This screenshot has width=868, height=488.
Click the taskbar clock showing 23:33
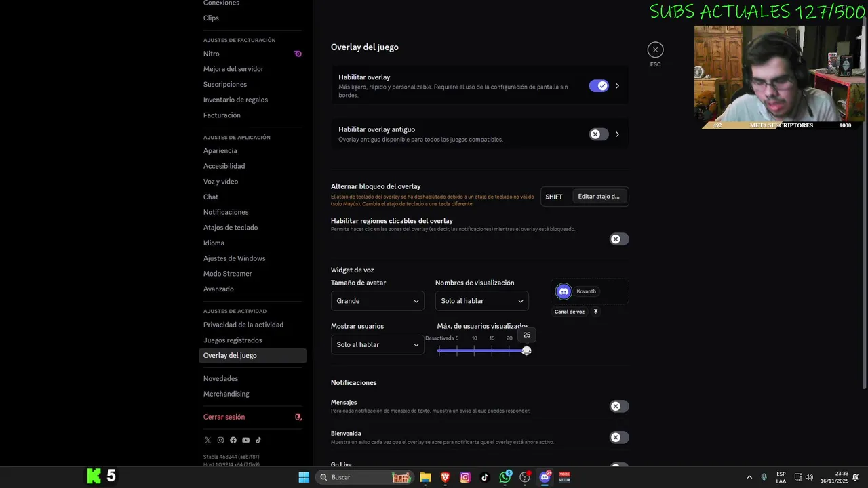point(834,477)
